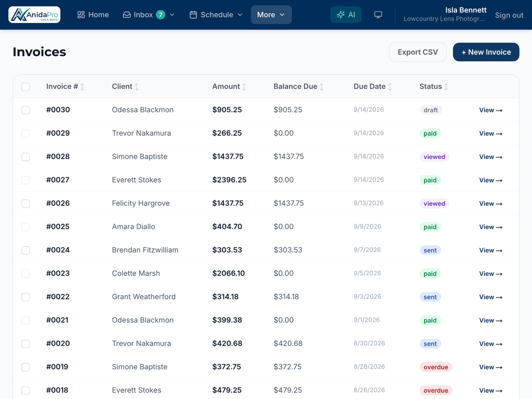
Task: Click the Inbox unread count badge 7
Action: (x=160, y=14)
